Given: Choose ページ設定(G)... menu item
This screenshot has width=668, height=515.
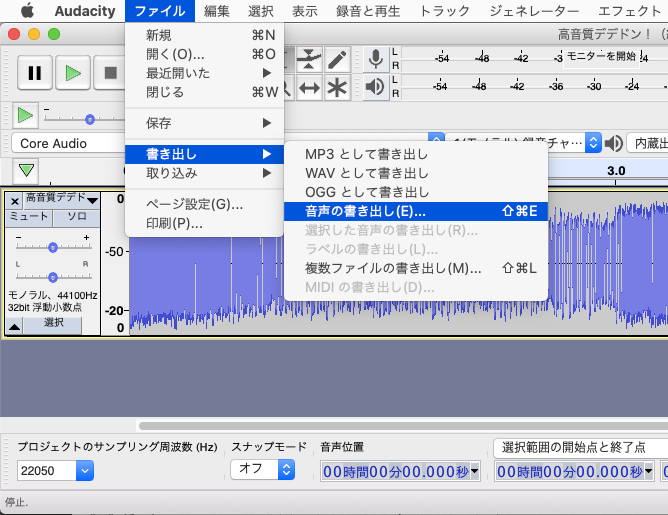Looking at the screenshot, I should (x=204, y=204).
